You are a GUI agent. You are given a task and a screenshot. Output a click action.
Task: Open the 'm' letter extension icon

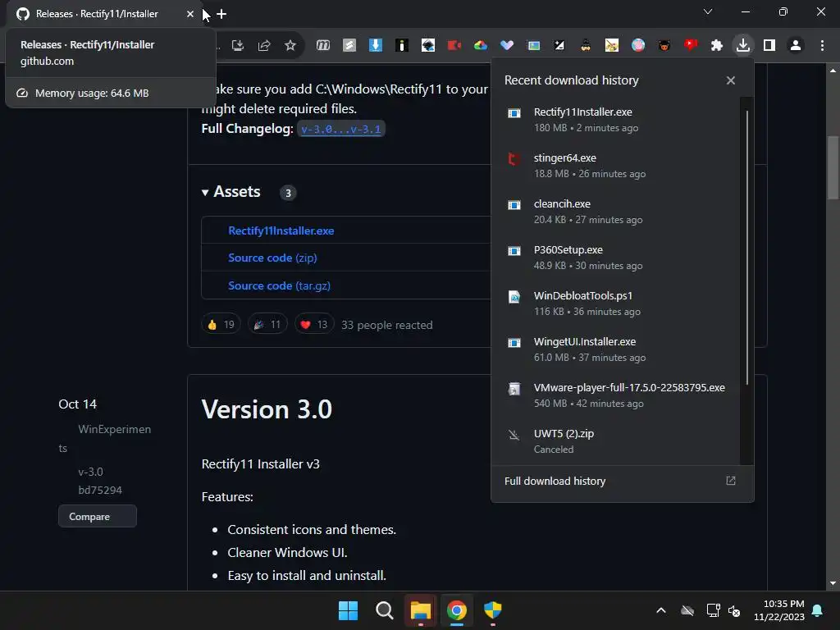pos(323,46)
